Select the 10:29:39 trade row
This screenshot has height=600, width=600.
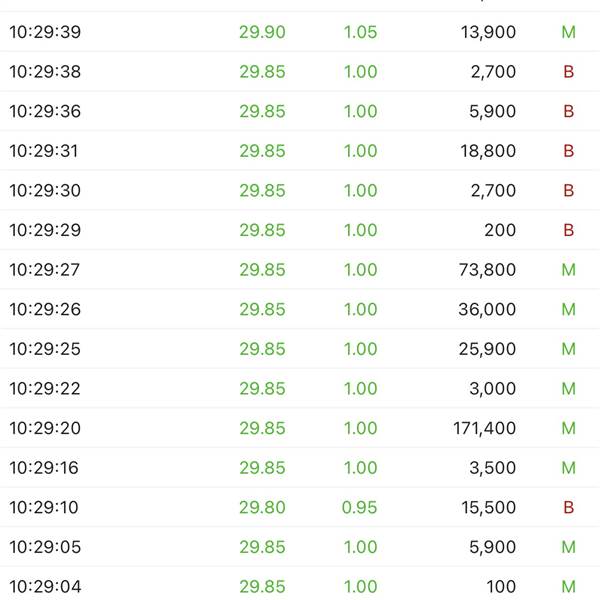(300, 32)
